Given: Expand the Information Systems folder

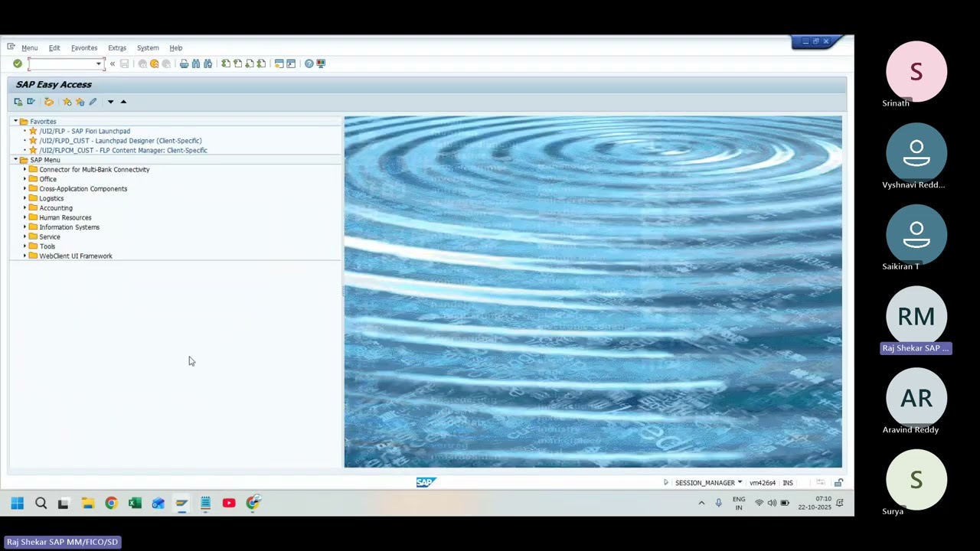Looking at the screenshot, I should [x=24, y=227].
